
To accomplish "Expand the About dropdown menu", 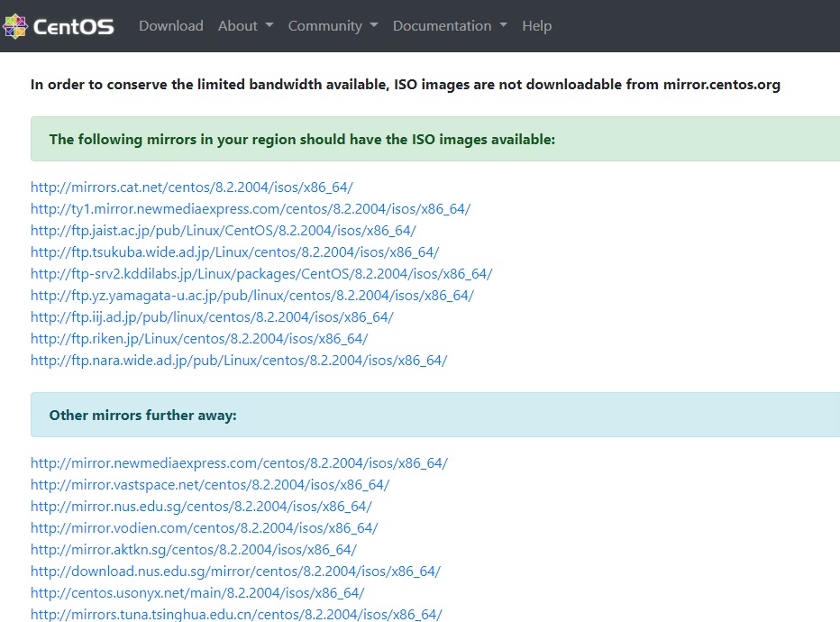I will 245,26.
